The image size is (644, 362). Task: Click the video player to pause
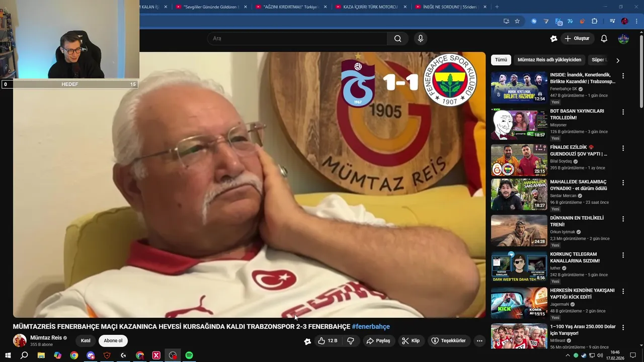click(x=249, y=185)
